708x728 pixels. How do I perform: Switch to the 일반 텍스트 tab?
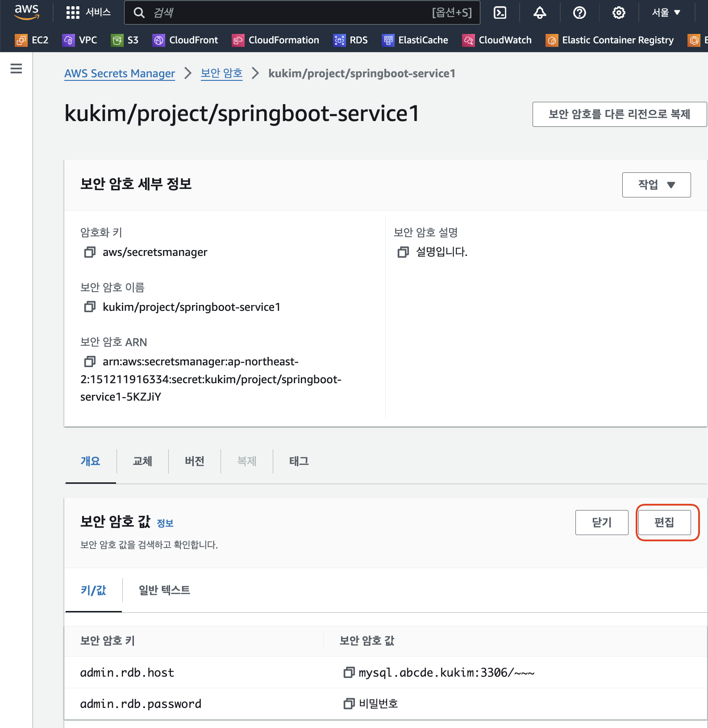pyautogui.click(x=164, y=590)
